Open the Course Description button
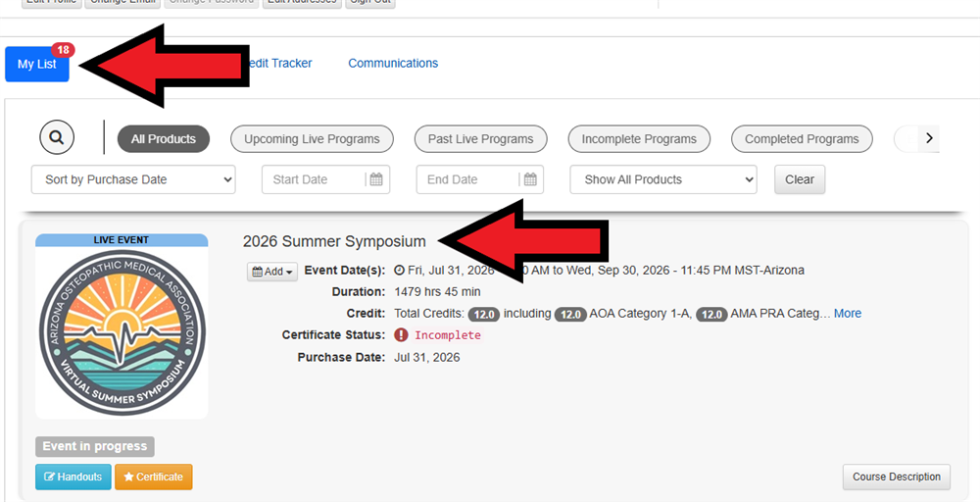 pyautogui.click(x=897, y=477)
